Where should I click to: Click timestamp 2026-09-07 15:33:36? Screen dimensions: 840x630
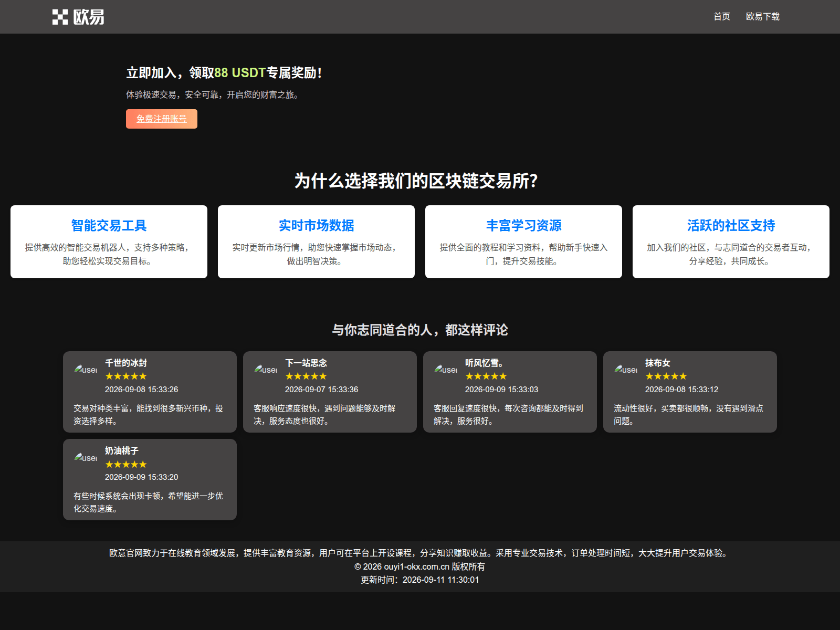tap(322, 390)
